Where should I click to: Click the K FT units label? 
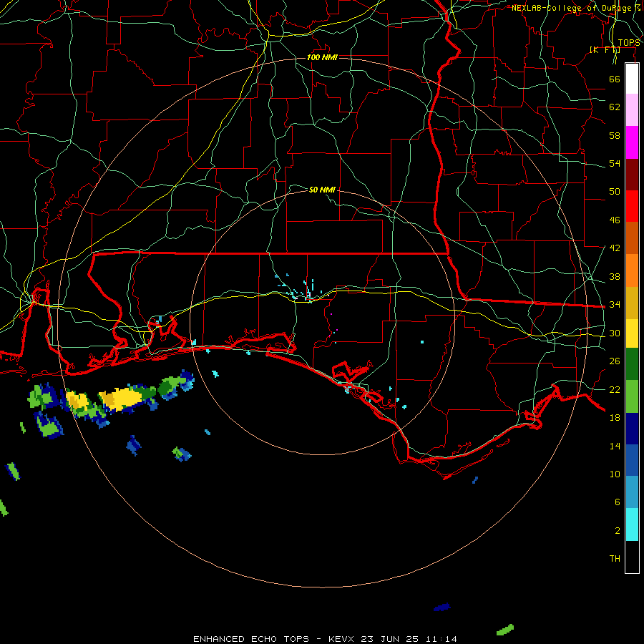(605, 50)
